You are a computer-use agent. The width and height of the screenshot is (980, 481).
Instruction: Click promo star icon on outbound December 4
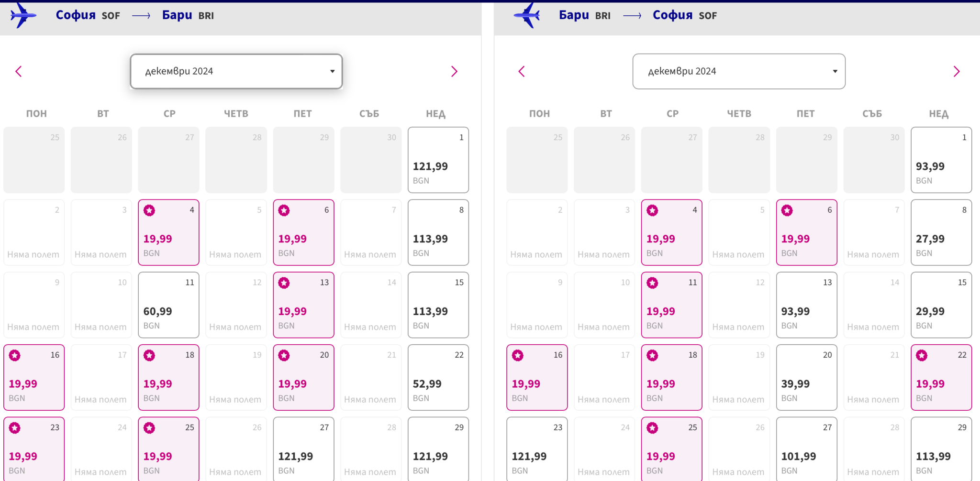click(x=149, y=210)
